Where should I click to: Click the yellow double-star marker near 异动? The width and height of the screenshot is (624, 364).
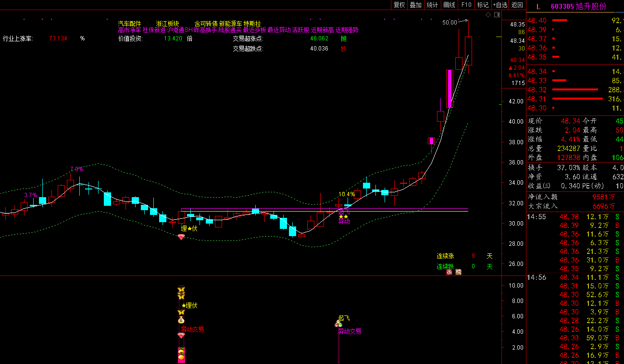(343, 217)
